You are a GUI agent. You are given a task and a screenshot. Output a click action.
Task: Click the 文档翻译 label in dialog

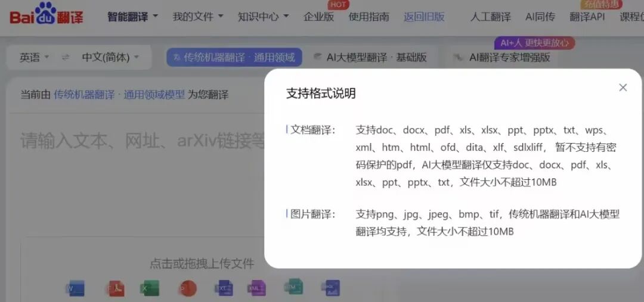pos(312,130)
